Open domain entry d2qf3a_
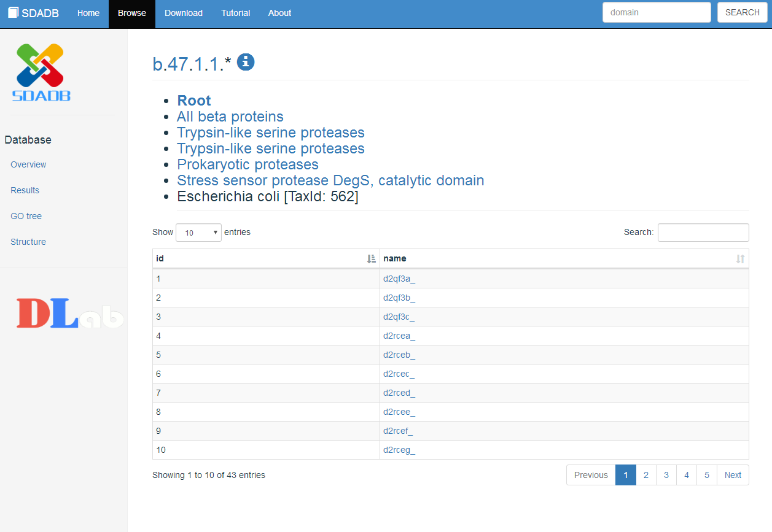The height and width of the screenshot is (532, 772). point(399,279)
